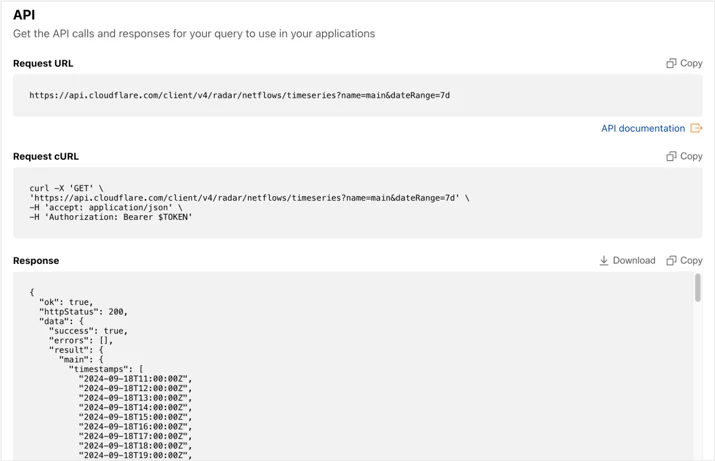Click the "errors": [] line
715x461 pixels.
coord(81,341)
